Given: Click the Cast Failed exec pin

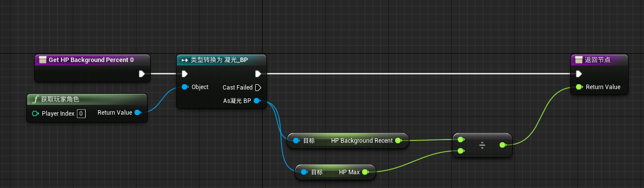Looking at the screenshot, I should coord(258,88).
